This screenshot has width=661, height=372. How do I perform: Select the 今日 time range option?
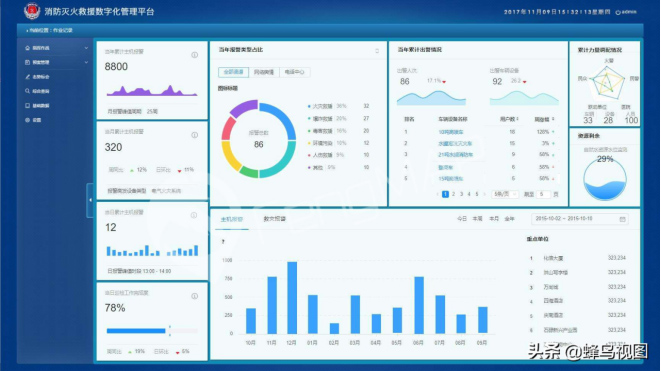coord(462,219)
